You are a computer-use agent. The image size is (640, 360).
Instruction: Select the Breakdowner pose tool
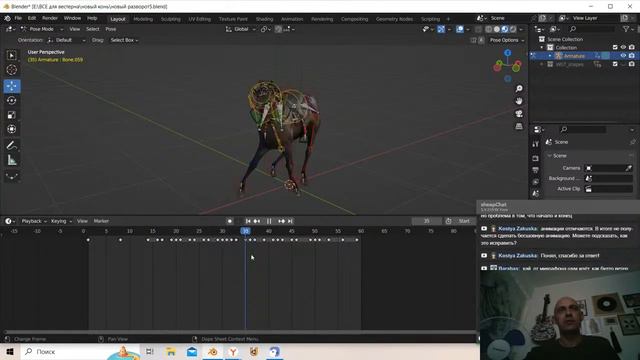coord(12,176)
